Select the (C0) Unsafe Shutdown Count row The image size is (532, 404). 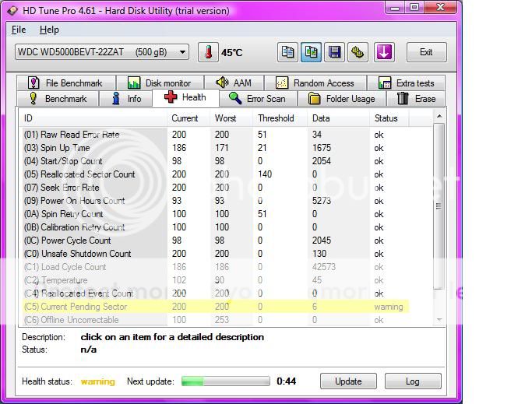coord(216,254)
